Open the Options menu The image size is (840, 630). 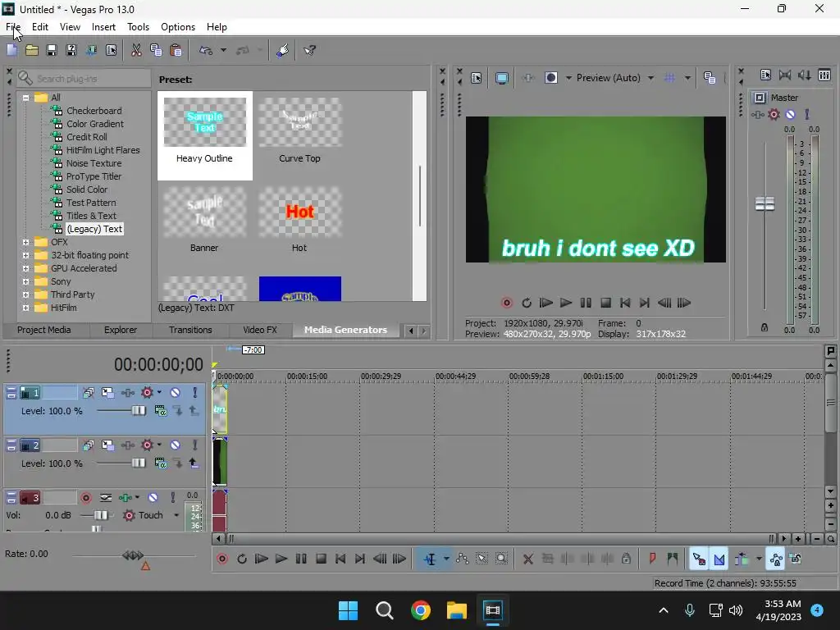(x=178, y=27)
